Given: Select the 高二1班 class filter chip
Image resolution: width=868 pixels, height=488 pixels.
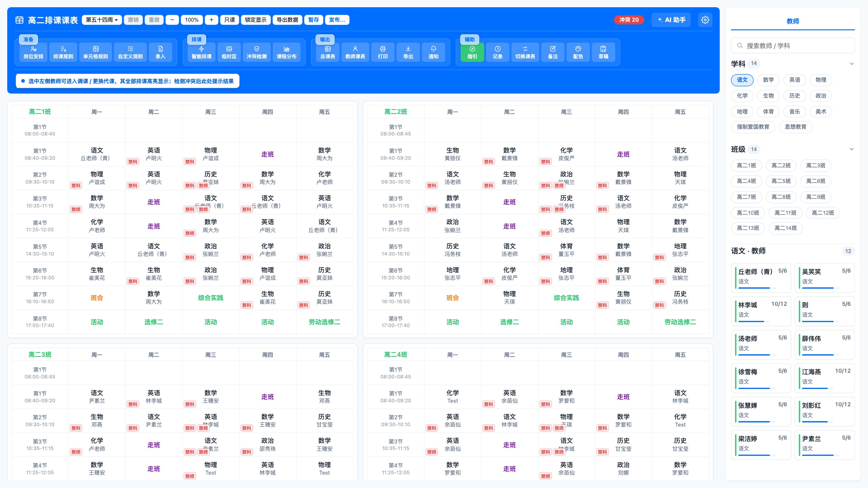Looking at the screenshot, I should (x=746, y=166).
